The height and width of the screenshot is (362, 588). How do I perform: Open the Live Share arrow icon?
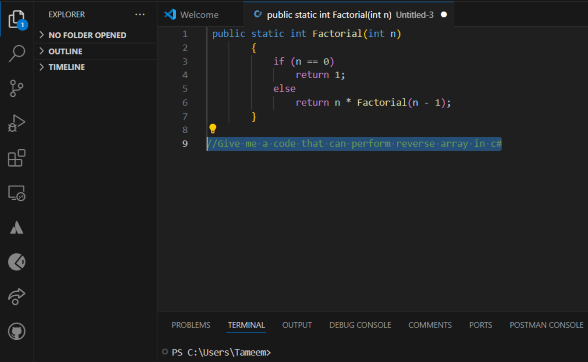tap(16, 297)
